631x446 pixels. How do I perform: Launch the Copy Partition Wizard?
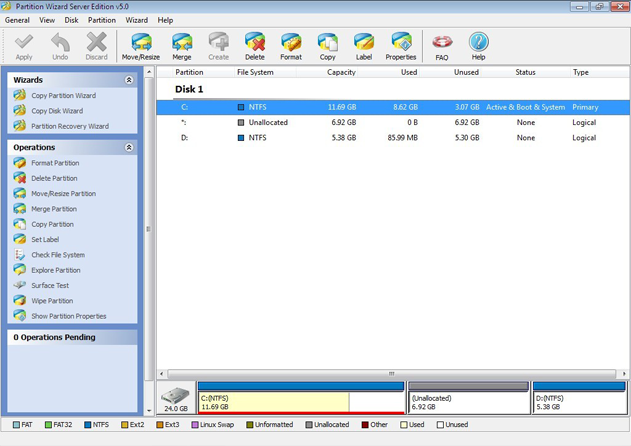[63, 96]
